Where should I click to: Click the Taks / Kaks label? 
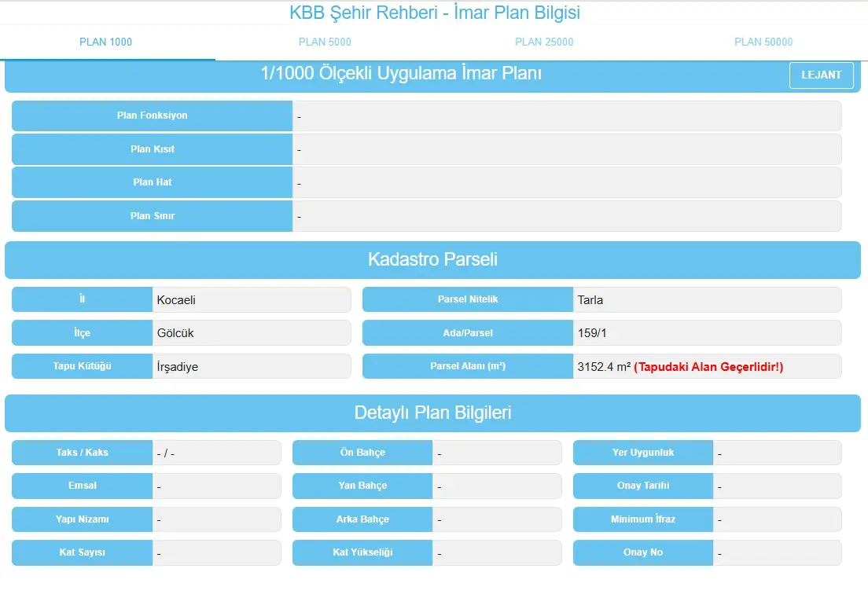coord(82,453)
